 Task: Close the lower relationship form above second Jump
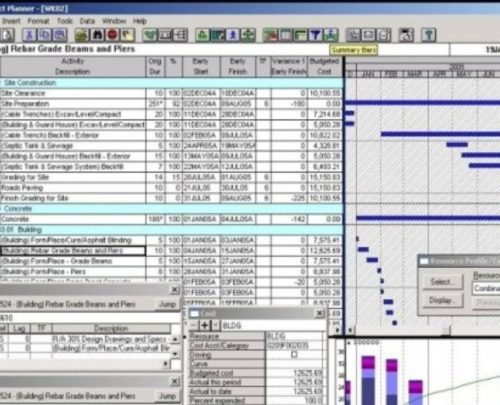point(174,381)
